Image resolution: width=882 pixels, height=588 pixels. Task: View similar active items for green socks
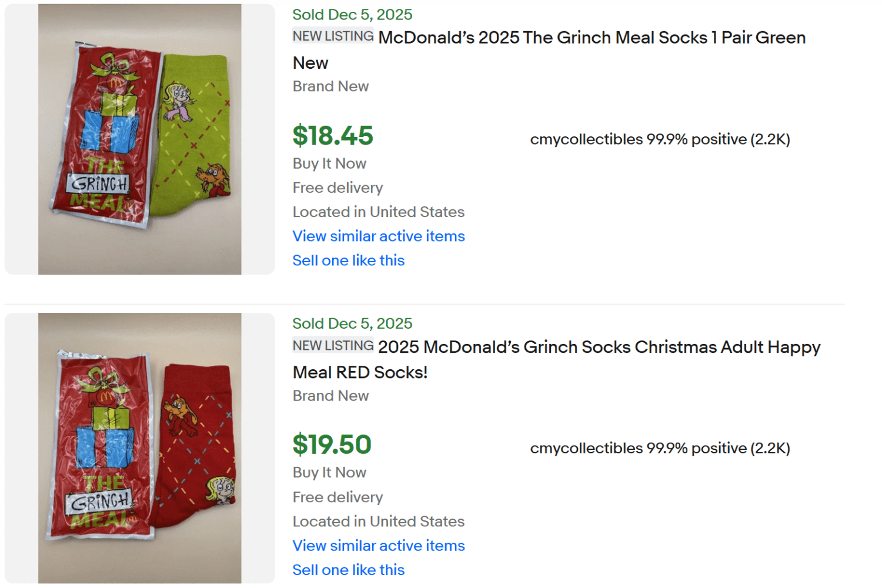(379, 236)
